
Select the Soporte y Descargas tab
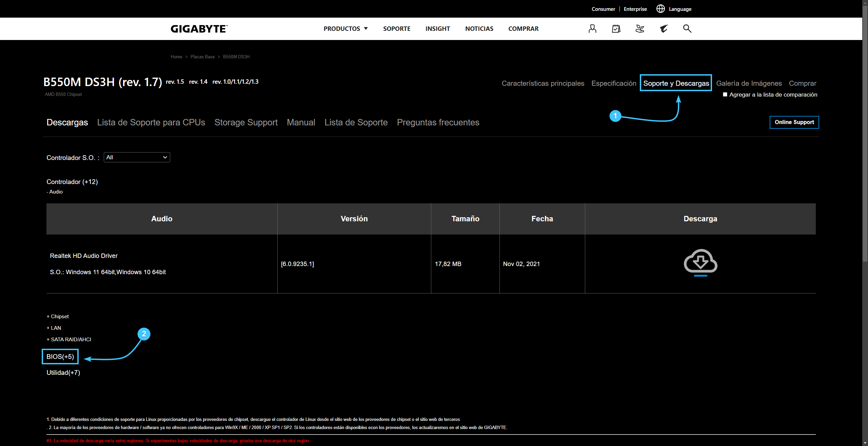(x=676, y=83)
